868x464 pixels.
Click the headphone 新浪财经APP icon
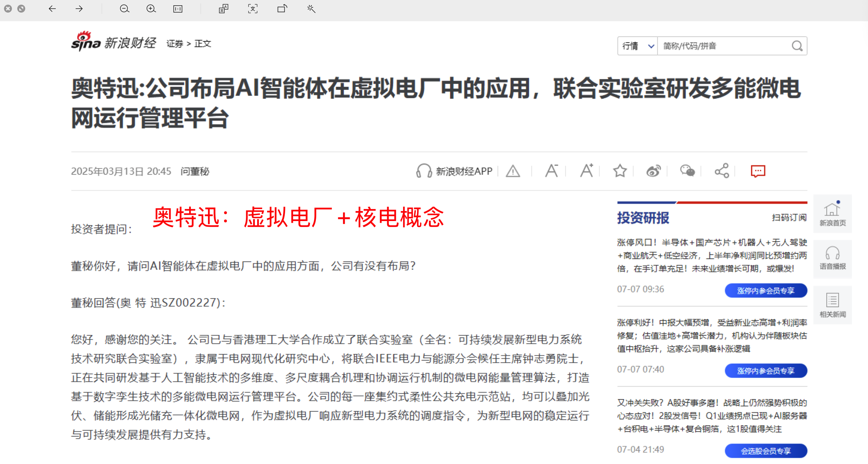coord(424,171)
